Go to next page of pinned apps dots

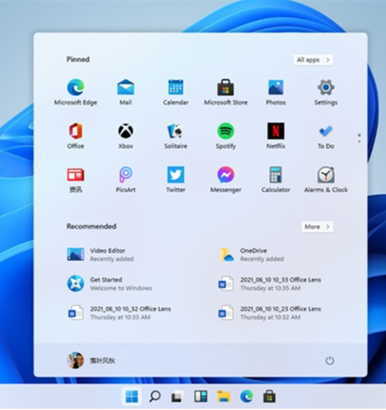pyautogui.click(x=359, y=141)
